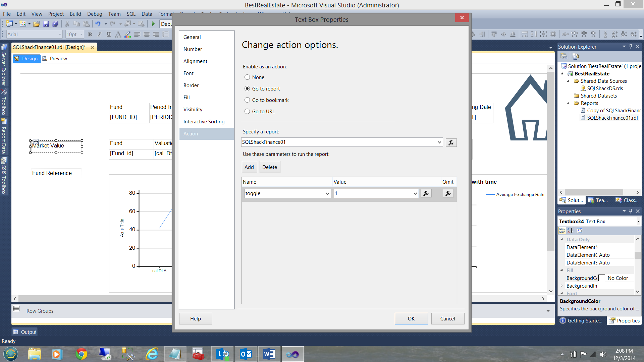The image size is (644, 362).
Task: Click the Omit expression fx button
Action: pyautogui.click(x=448, y=193)
